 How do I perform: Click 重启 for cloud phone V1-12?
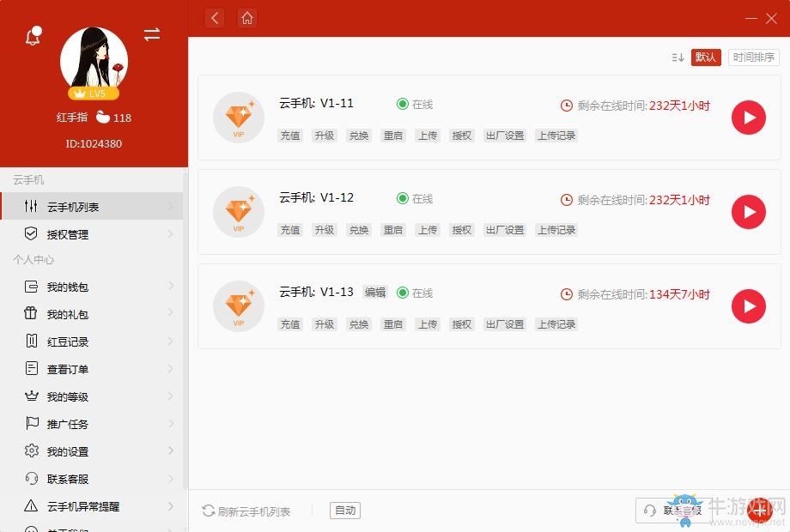point(393,230)
